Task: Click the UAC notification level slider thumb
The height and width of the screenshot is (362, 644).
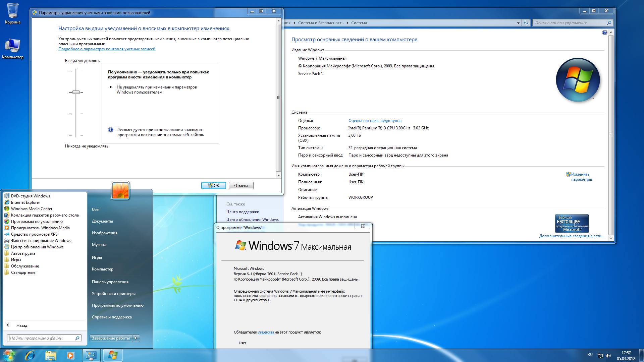Action: pyautogui.click(x=76, y=92)
